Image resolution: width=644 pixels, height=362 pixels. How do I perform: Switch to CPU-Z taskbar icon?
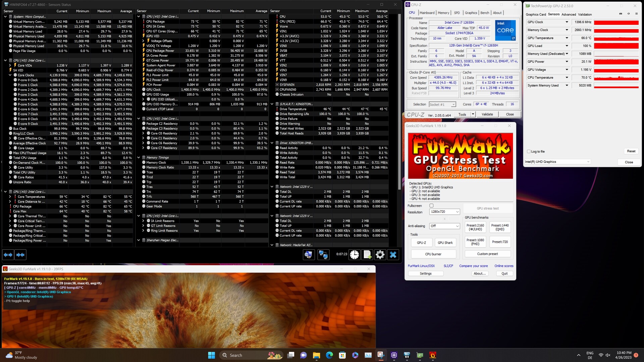click(x=394, y=355)
